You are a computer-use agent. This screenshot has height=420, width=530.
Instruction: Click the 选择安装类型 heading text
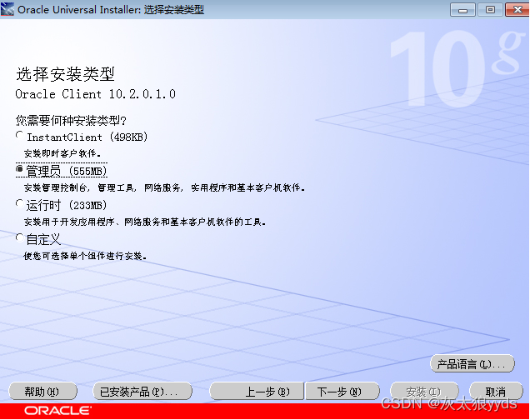pos(65,73)
